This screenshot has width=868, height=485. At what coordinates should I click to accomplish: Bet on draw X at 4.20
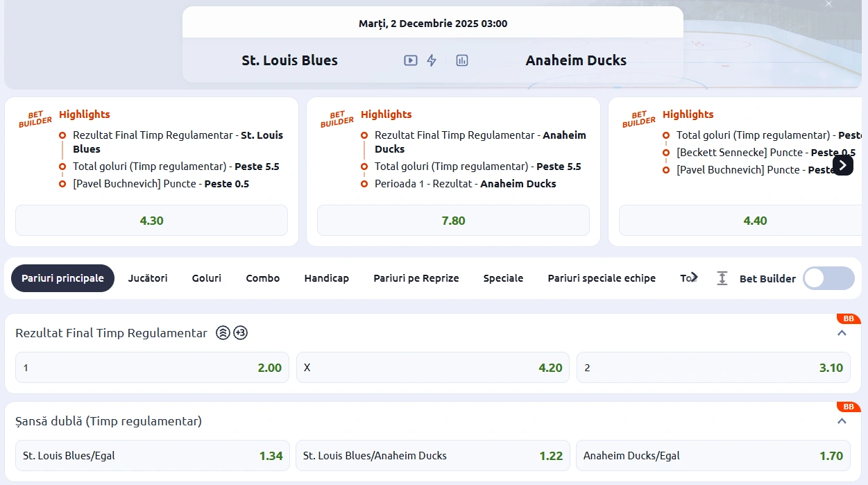[x=432, y=368]
